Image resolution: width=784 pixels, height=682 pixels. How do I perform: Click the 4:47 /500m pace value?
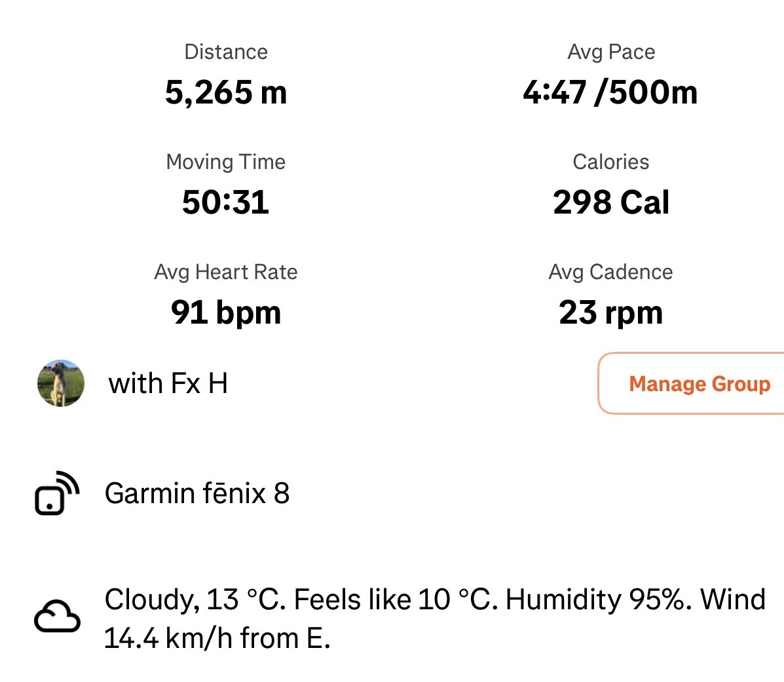(610, 92)
